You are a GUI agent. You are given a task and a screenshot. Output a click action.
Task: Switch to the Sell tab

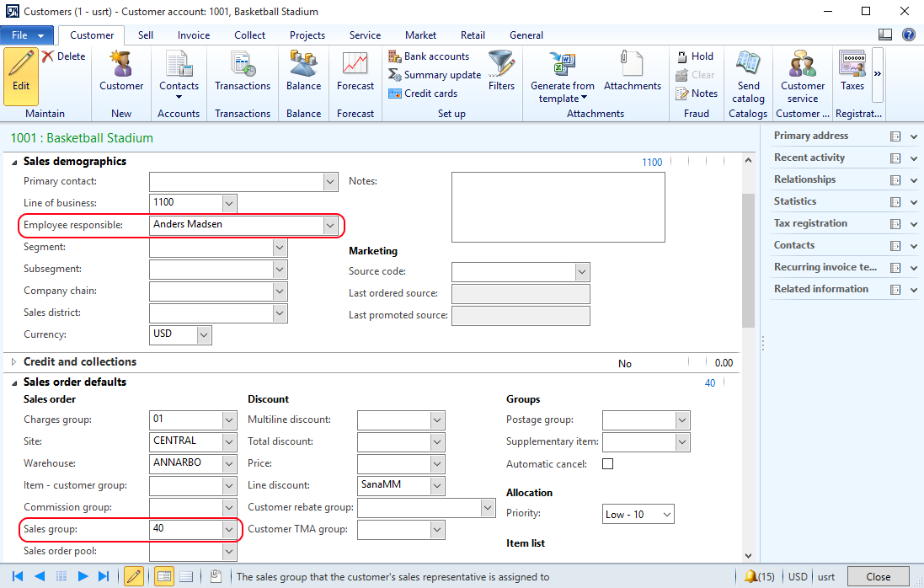tap(146, 35)
